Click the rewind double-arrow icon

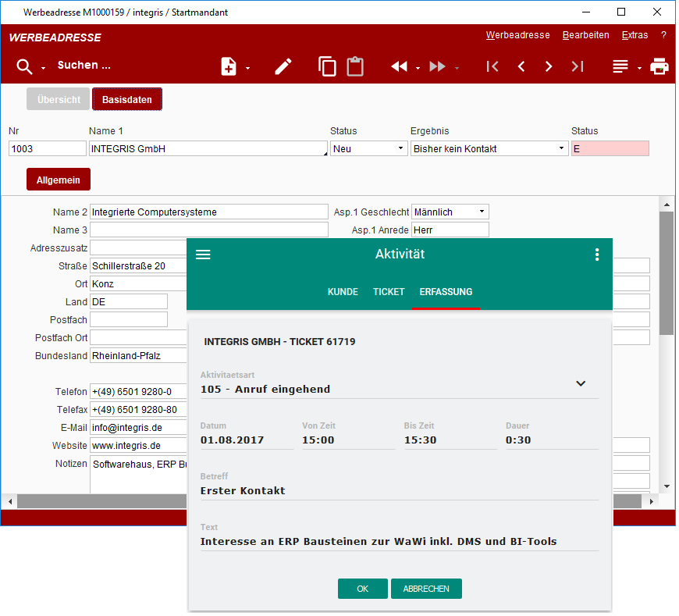[400, 66]
